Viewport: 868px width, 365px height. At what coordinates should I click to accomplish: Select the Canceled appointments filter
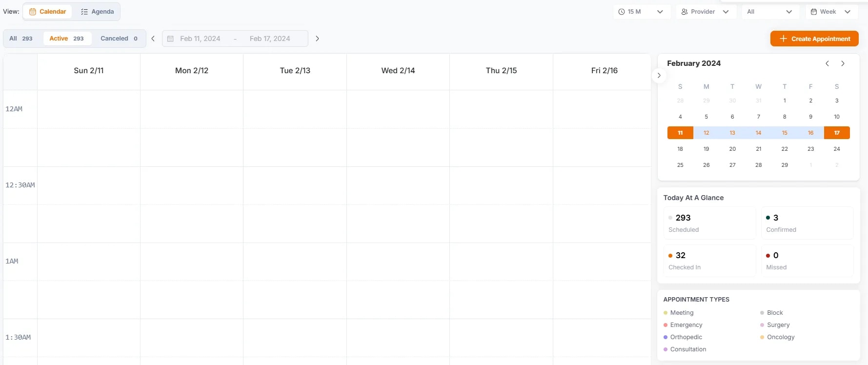tap(119, 39)
